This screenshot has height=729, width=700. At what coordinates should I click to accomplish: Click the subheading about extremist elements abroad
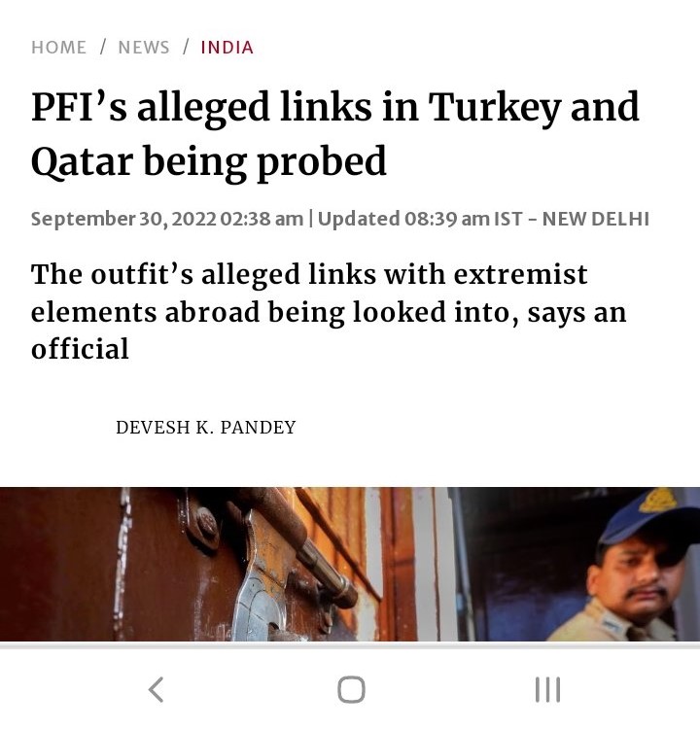329,311
